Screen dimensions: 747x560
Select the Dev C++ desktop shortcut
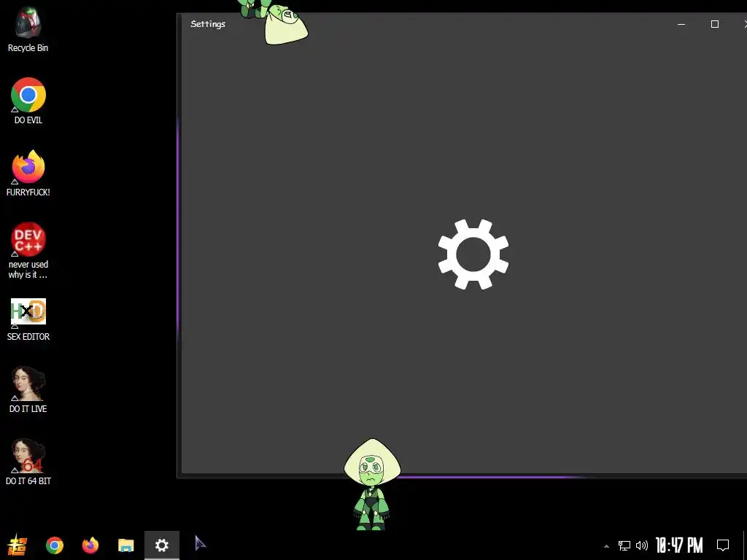[x=28, y=251]
